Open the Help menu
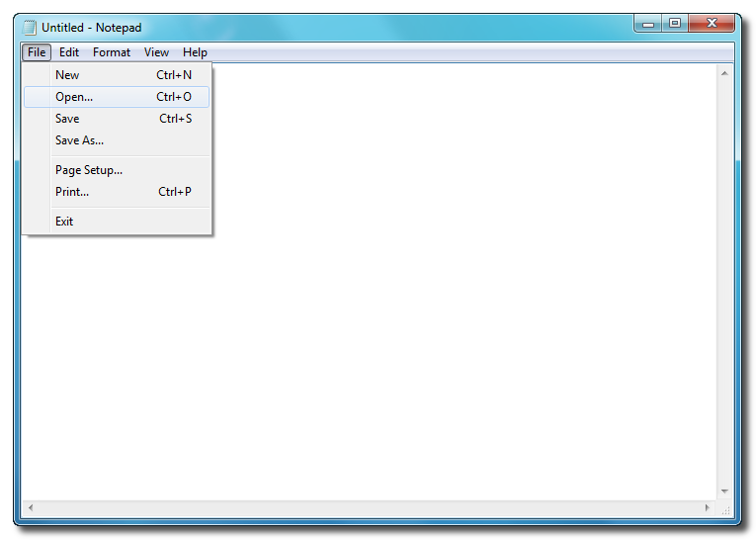756x540 pixels. coord(195,52)
